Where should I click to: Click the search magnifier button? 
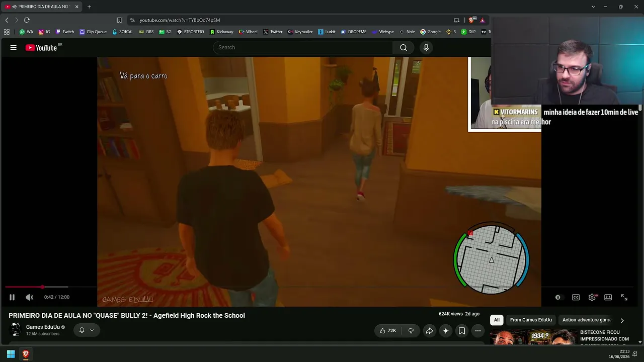(x=404, y=47)
